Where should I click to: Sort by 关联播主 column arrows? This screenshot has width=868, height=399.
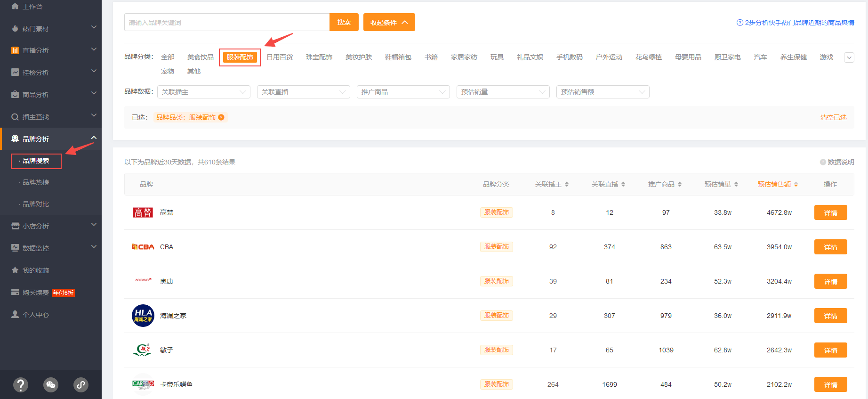pos(567,184)
